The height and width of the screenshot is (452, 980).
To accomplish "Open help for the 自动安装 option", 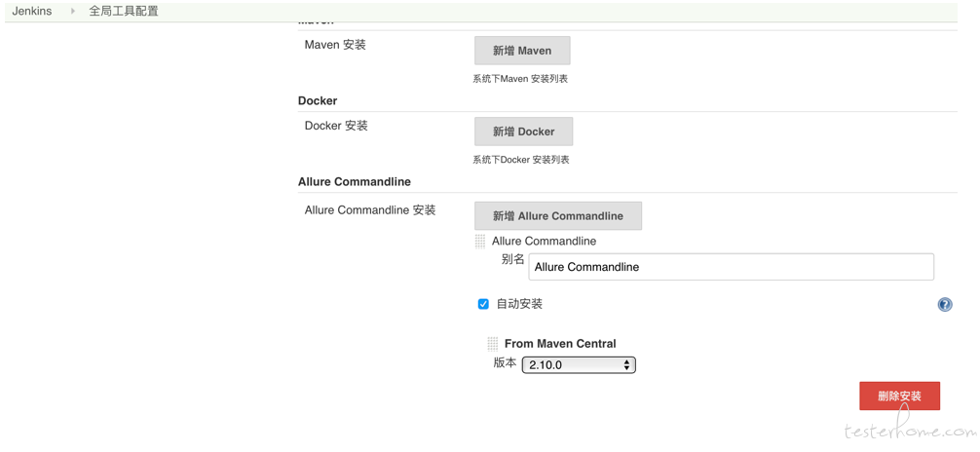I will [944, 305].
